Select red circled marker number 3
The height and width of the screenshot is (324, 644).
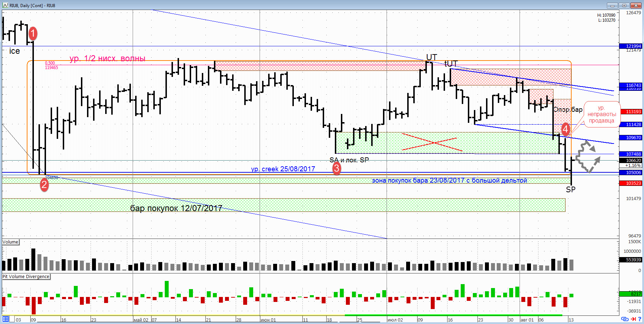(336, 168)
